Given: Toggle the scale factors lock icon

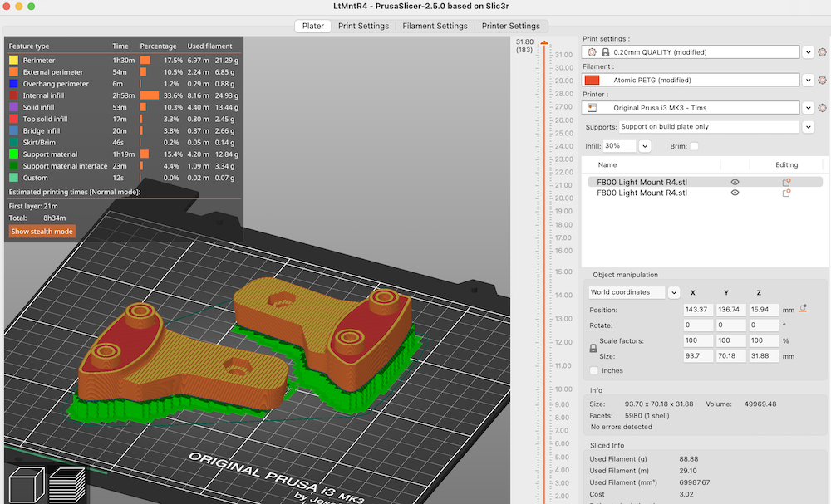Looking at the screenshot, I should pyautogui.click(x=592, y=349).
